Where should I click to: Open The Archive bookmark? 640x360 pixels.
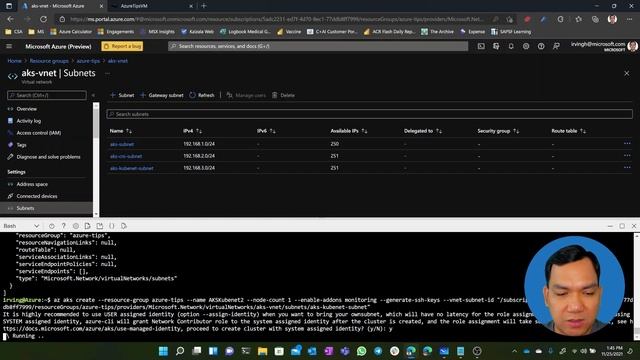pyautogui.click(x=437, y=31)
